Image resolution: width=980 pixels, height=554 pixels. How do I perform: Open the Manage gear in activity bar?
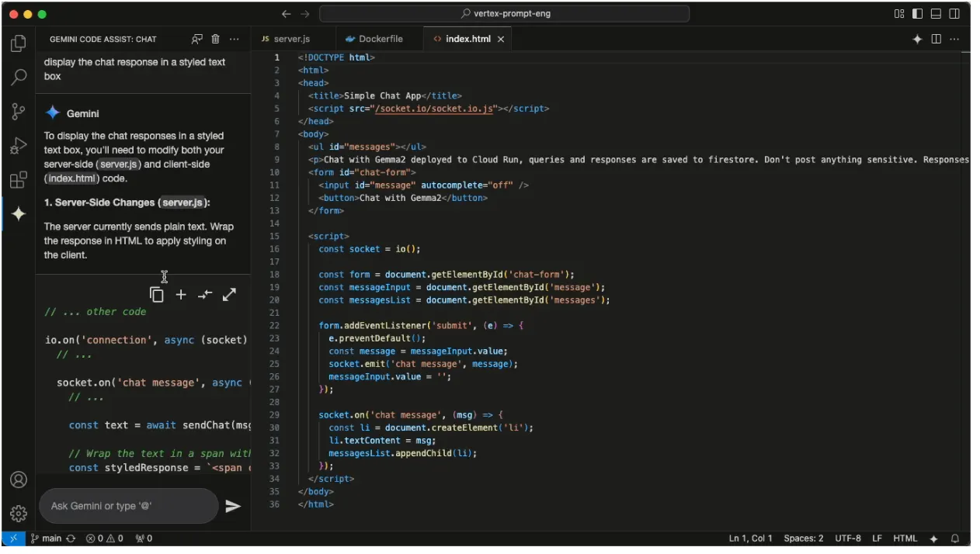click(x=18, y=513)
